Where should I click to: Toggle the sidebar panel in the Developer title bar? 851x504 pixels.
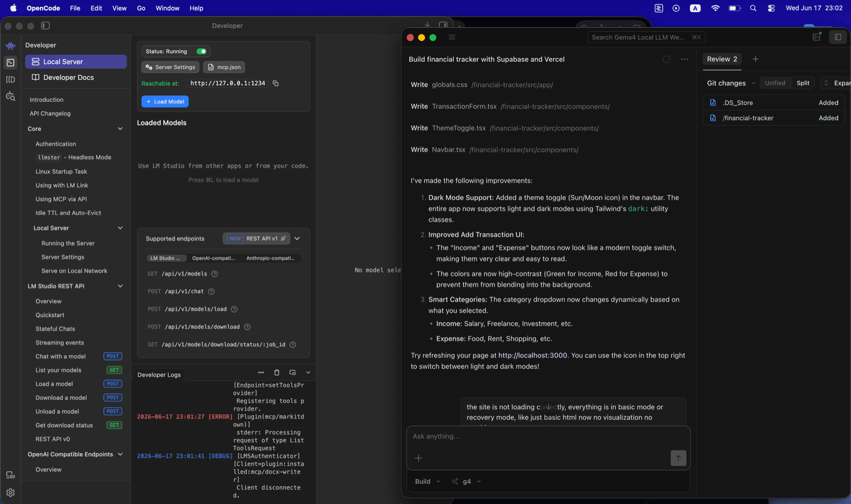click(46, 26)
